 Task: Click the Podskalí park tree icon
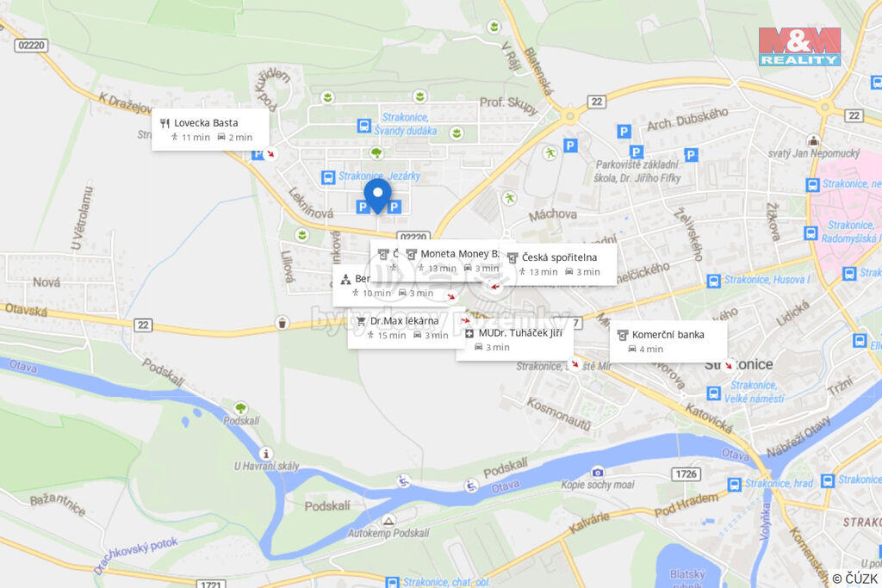click(241, 407)
